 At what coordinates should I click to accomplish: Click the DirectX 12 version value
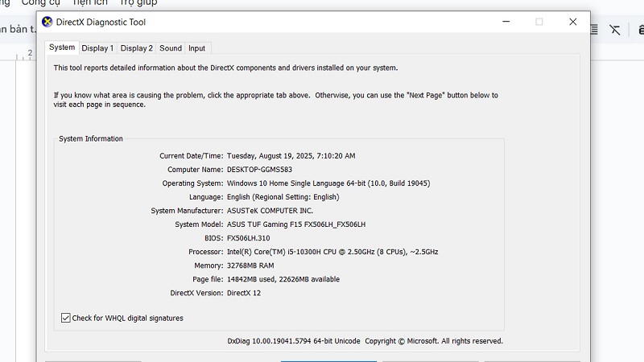tap(244, 293)
